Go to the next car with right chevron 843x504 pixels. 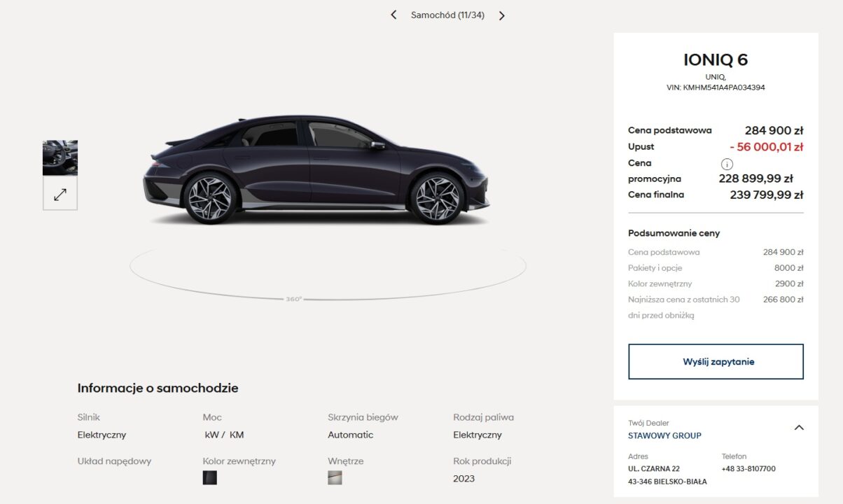point(501,15)
